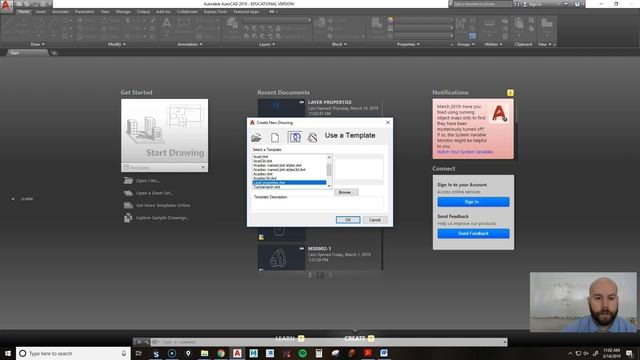The height and width of the screenshot is (360, 640).
Task: Pin the MS0902-1 recent document
Action: [302, 248]
